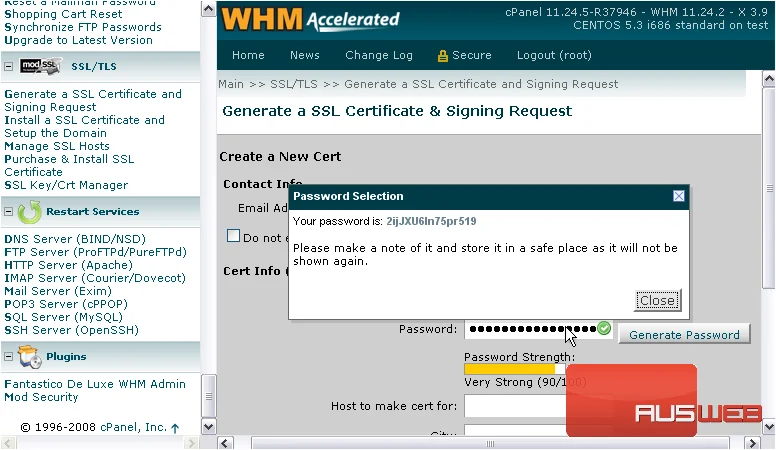The width and height of the screenshot is (776, 450).
Task: Restart POP3 Server (cPPOP)
Action: coord(66,304)
